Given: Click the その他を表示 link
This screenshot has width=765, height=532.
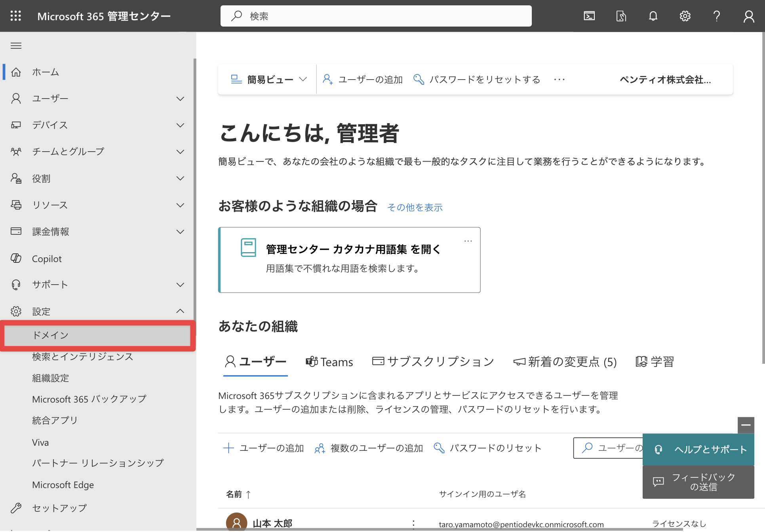Looking at the screenshot, I should click(x=415, y=207).
